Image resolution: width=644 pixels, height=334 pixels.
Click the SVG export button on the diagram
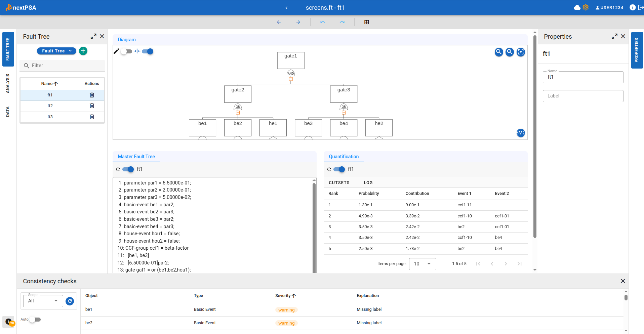coord(520,133)
